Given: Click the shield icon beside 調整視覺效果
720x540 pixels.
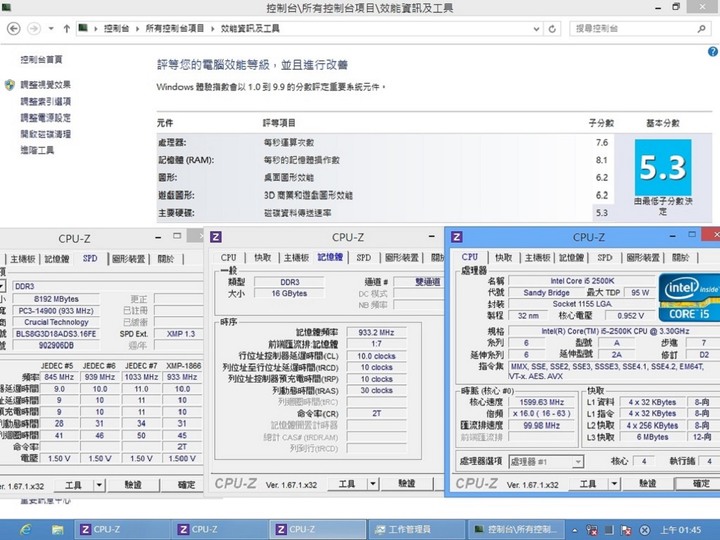Looking at the screenshot, I should [10, 84].
